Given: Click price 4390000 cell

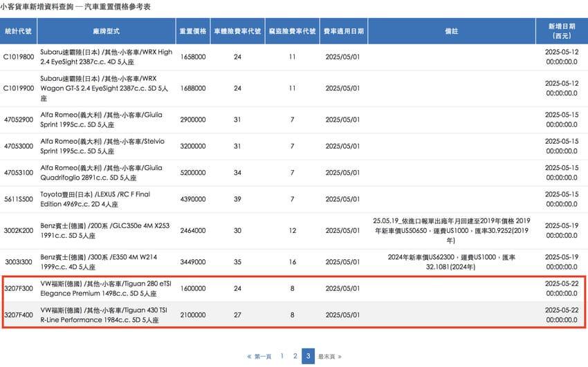Looking at the screenshot, I should [193, 199].
